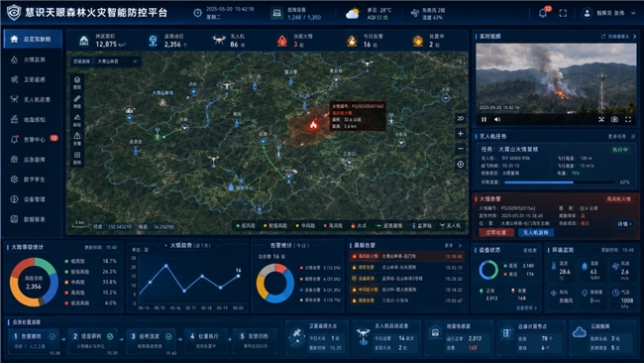Mute the live video sound
The height and width of the screenshot is (363, 644).
[x=497, y=119]
